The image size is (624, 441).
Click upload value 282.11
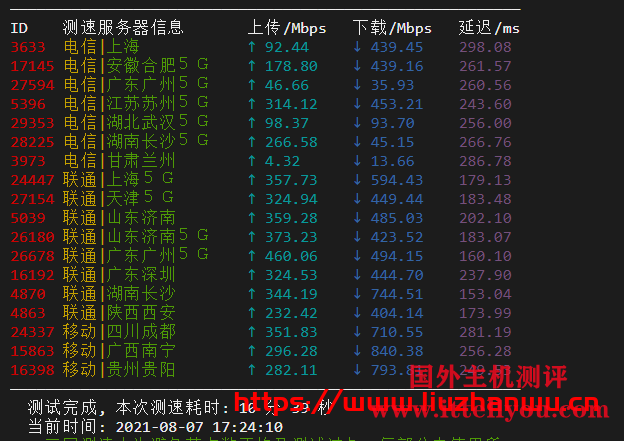291,370
